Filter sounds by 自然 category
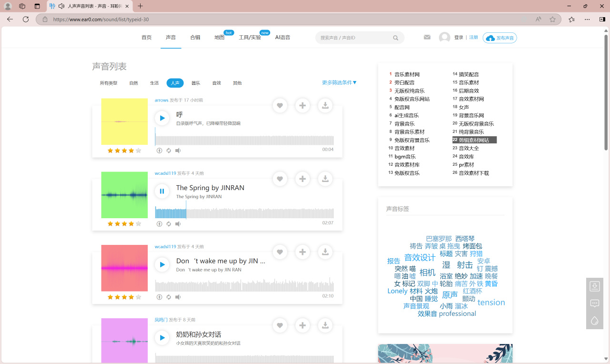The height and width of the screenshot is (364, 610). (133, 83)
